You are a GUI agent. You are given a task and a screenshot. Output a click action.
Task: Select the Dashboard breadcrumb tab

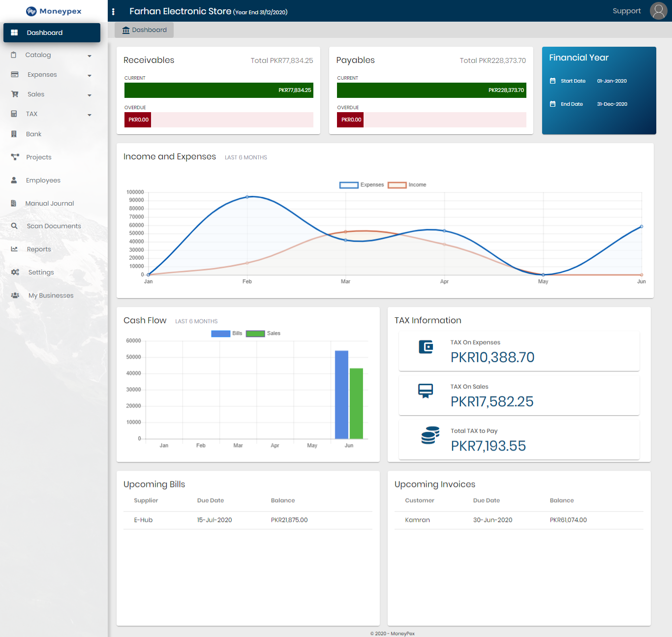click(144, 30)
